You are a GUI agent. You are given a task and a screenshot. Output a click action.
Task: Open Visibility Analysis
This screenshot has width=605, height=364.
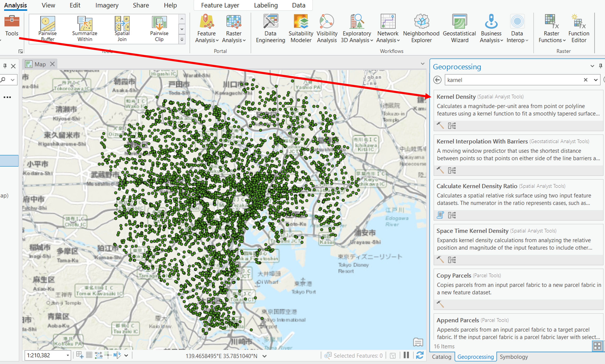[x=327, y=29]
